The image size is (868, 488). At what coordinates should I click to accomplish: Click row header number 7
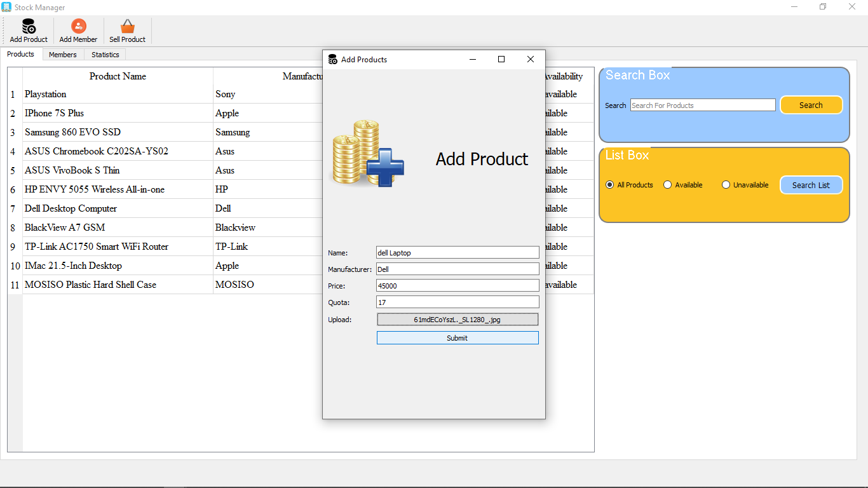(x=15, y=208)
